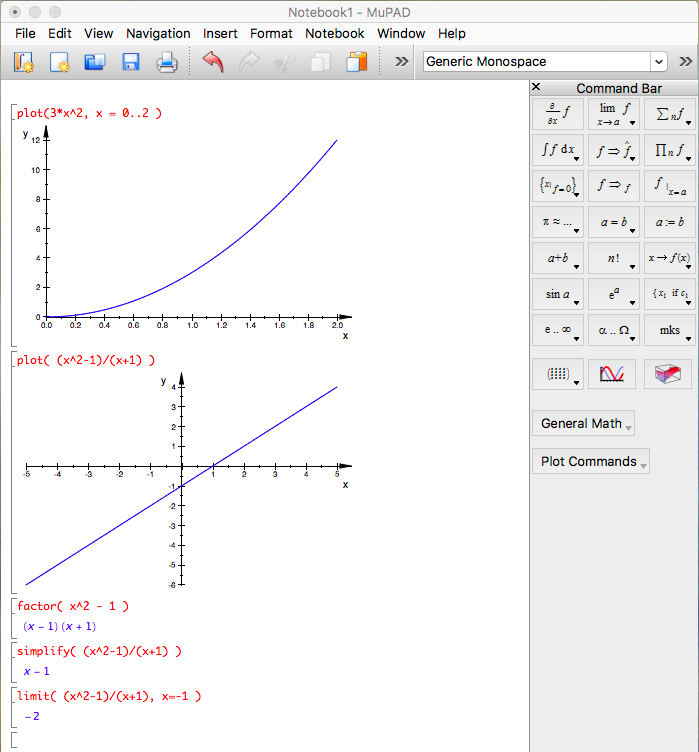Open the Help menu

[451, 34]
